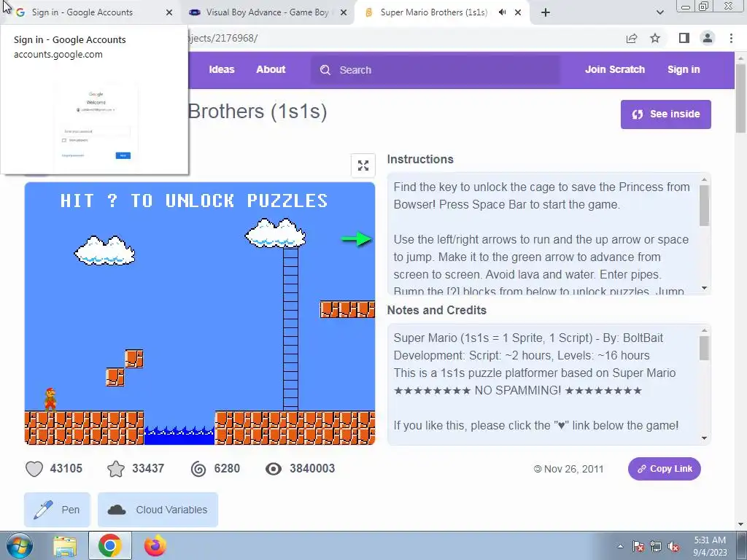The height and width of the screenshot is (560, 747).
Task: Click Instructions scroll down arrow
Action: (x=704, y=288)
